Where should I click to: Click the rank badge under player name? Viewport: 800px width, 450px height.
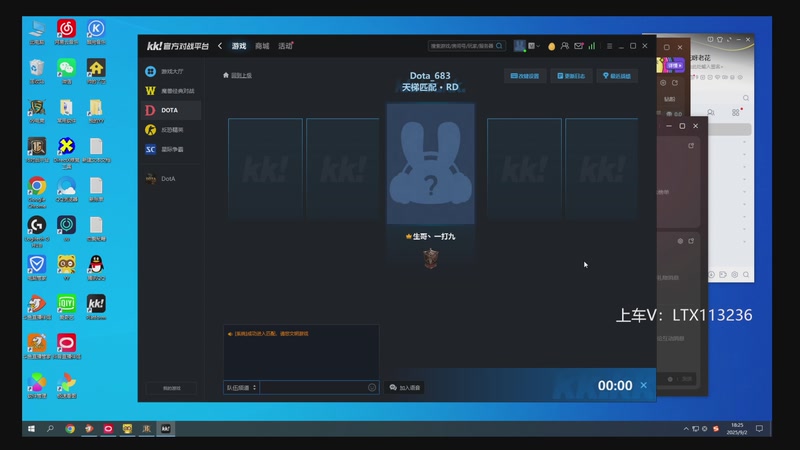(x=431, y=258)
